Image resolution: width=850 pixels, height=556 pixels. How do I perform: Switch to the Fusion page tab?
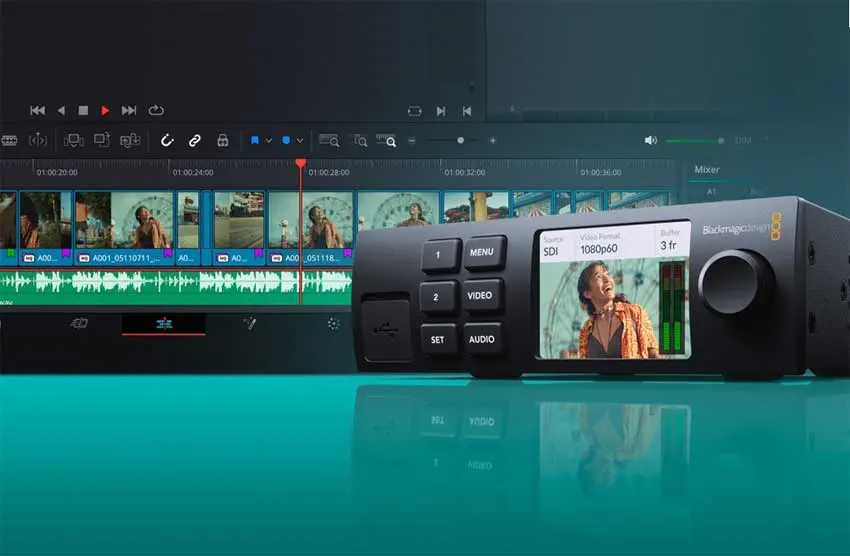click(249, 324)
